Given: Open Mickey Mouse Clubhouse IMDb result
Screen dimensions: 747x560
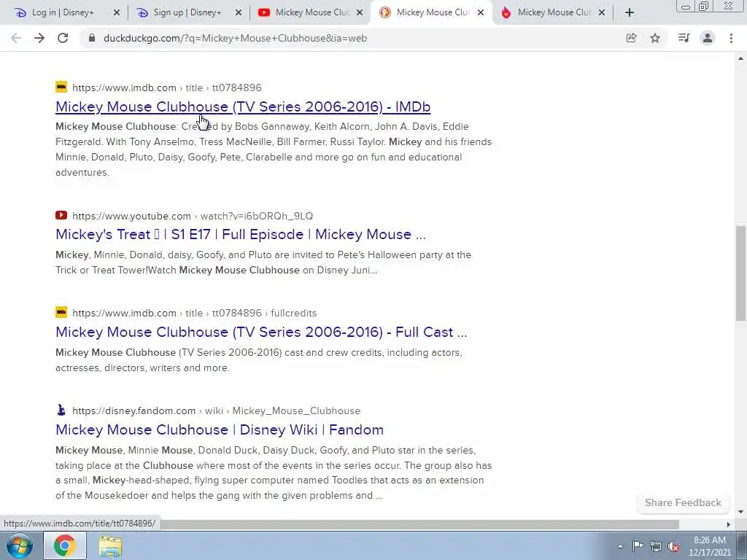Looking at the screenshot, I should (243, 106).
